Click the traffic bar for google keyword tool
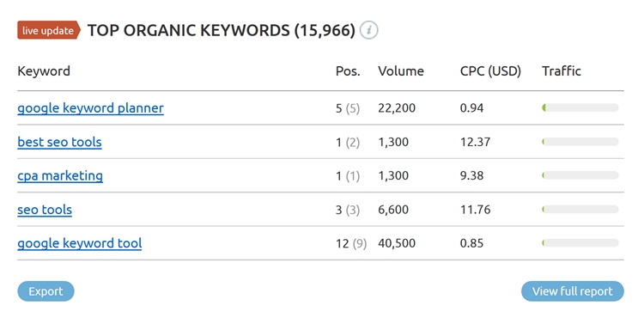 (x=580, y=243)
